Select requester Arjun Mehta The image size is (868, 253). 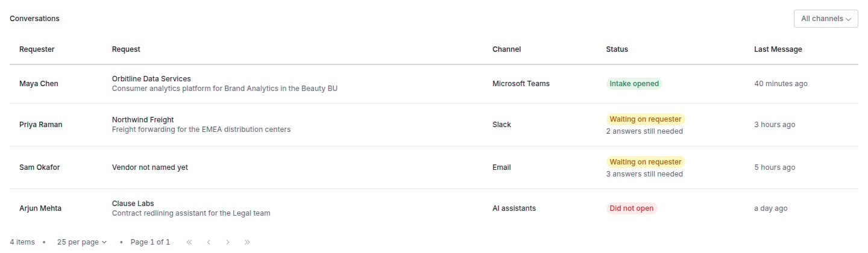click(x=40, y=208)
